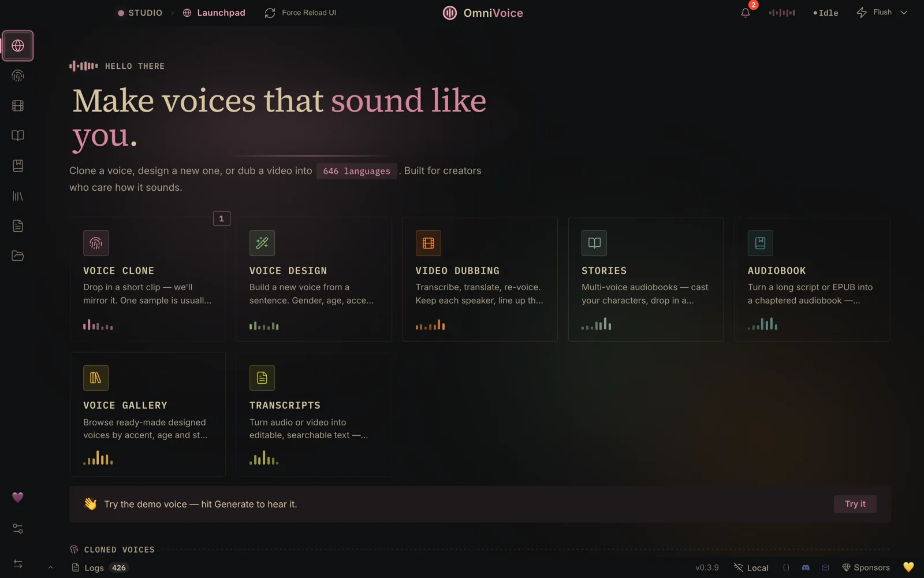This screenshot has width=924, height=578.
Task: Open the Transcripts card
Action: (x=314, y=414)
